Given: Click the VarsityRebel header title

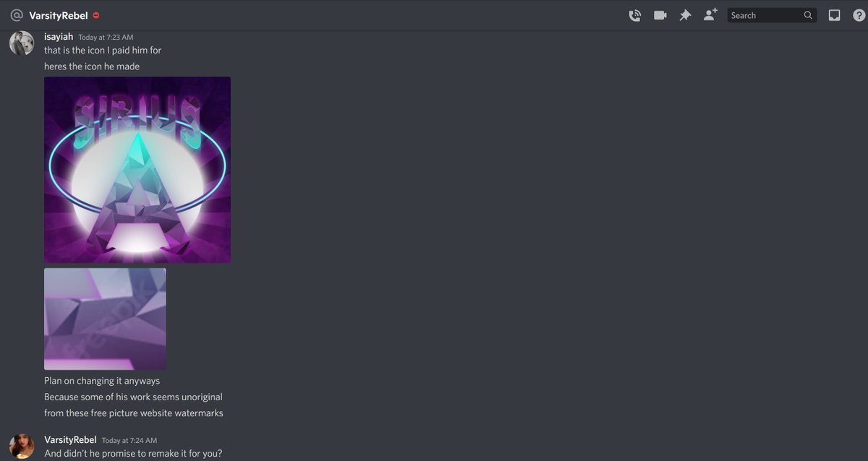Looking at the screenshot, I should click(x=59, y=15).
